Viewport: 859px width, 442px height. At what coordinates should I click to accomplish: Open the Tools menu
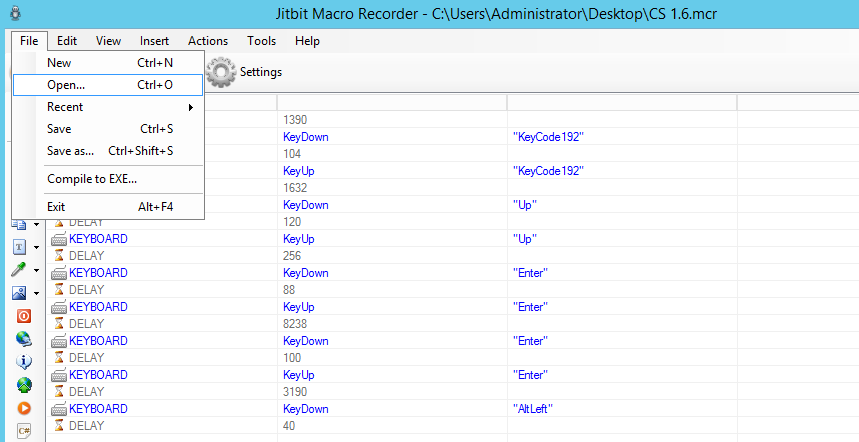pos(261,41)
